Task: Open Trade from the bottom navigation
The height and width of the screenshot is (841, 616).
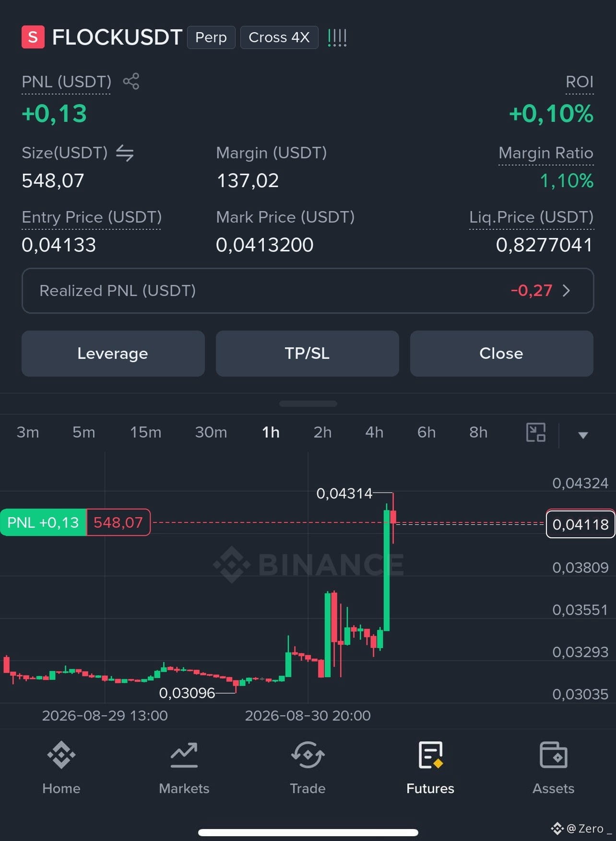Action: pyautogui.click(x=308, y=768)
